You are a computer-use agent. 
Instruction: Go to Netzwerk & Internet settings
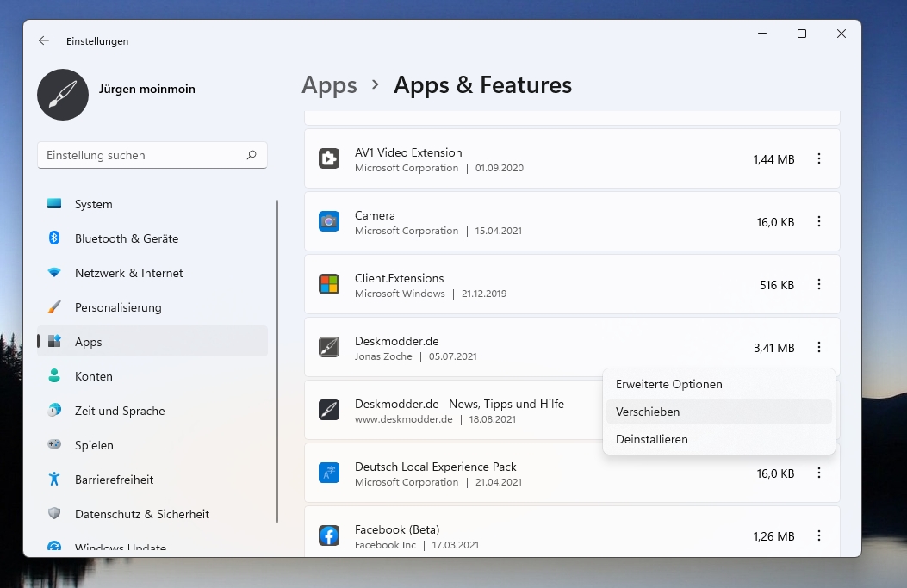click(152, 273)
